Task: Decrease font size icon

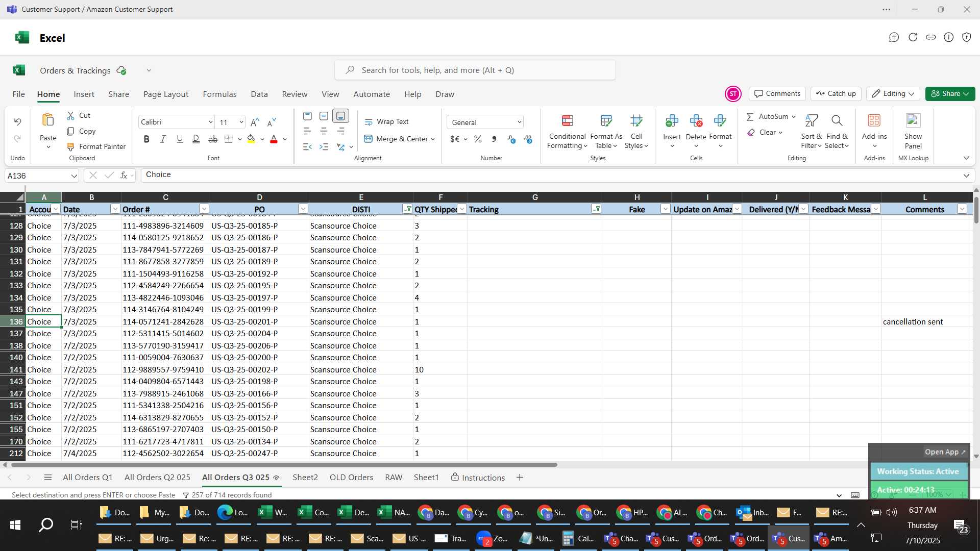Action: (272, 122)
